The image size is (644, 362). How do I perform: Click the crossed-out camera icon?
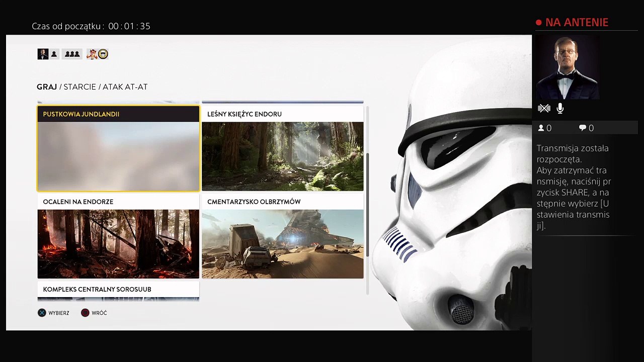[x=544, y=108]
